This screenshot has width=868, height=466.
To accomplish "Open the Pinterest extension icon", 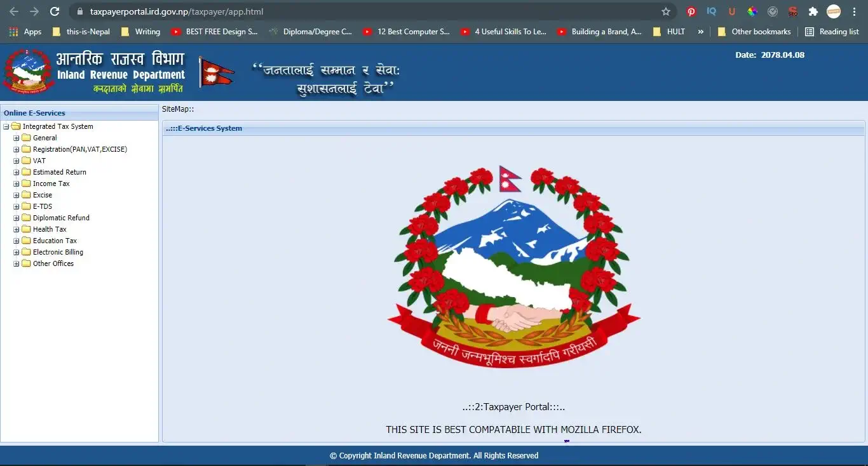I will point(691,11).
